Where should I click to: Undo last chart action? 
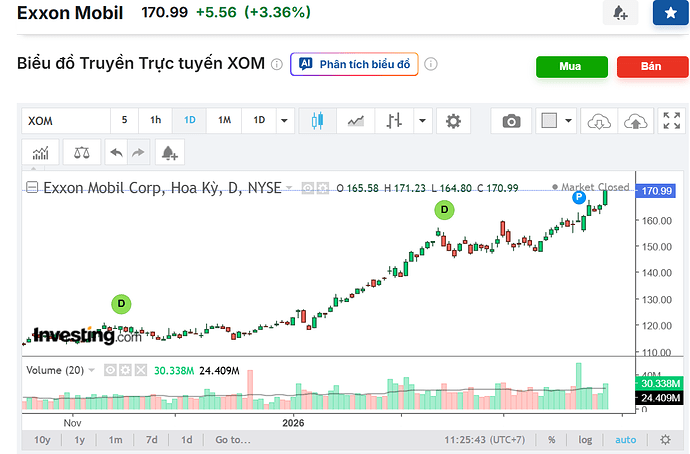coord(116,153)
